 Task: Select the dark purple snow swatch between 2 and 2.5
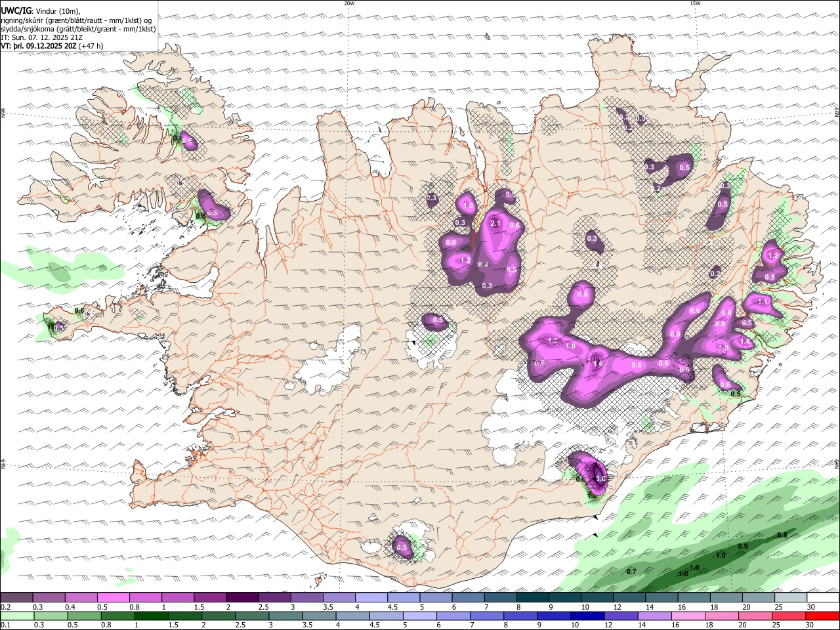pos(242,598)
